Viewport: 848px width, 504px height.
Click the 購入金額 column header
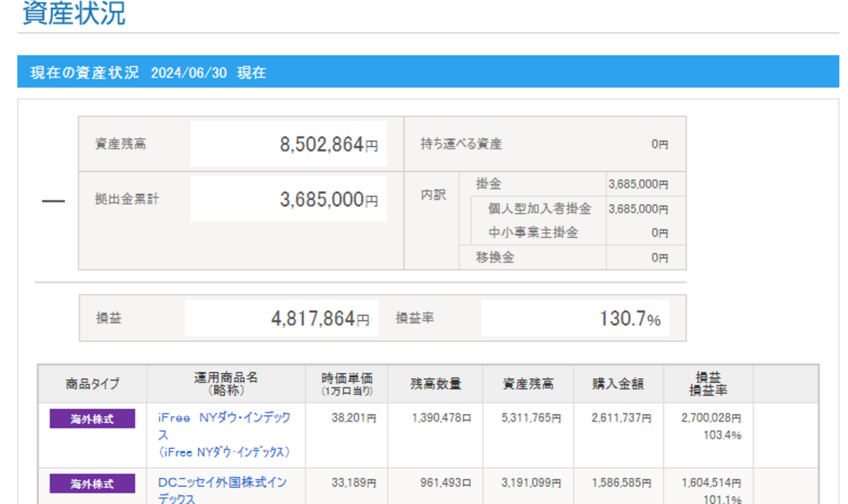[618, 384]
